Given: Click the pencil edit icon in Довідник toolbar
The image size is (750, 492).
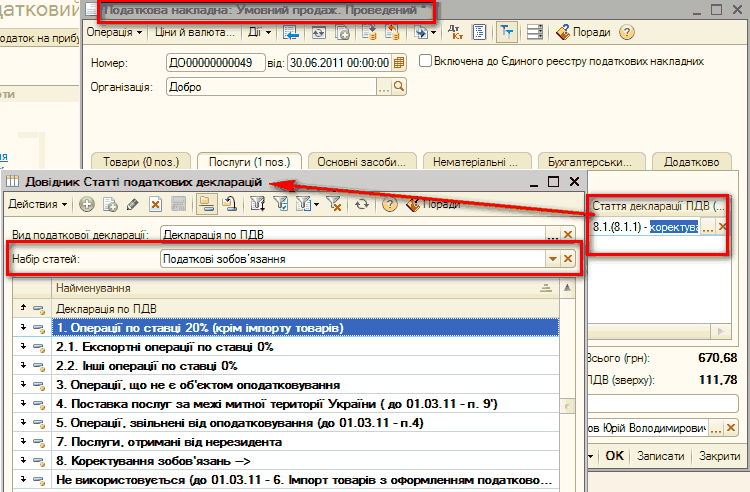Looking at the screenshot, I should click(133, 204).
